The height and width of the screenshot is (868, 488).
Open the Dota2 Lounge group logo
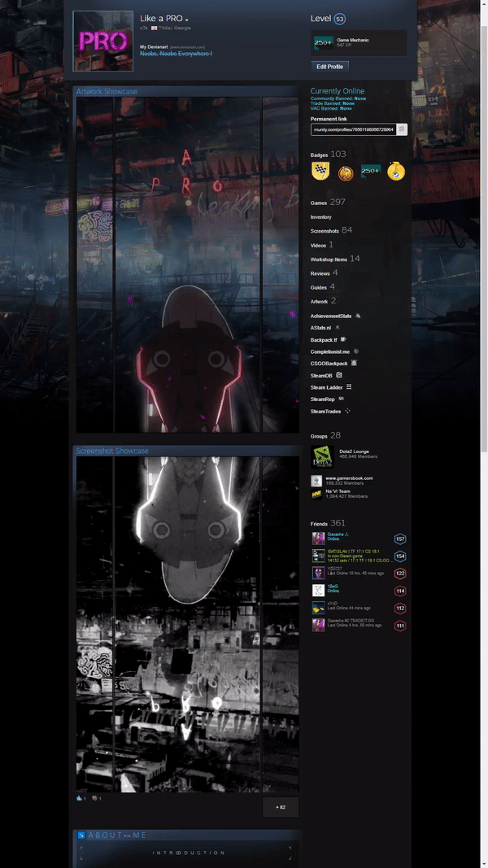(x=322, y=457)
